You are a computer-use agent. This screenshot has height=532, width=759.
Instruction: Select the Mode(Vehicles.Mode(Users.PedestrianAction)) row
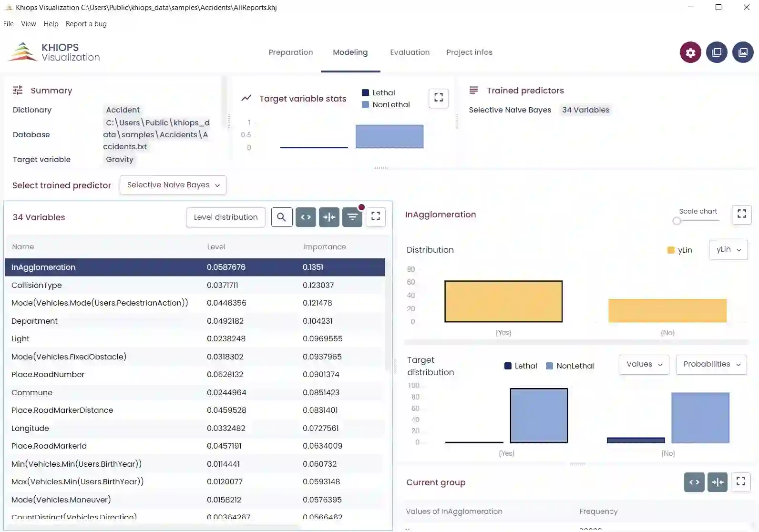tap(195, 303)
